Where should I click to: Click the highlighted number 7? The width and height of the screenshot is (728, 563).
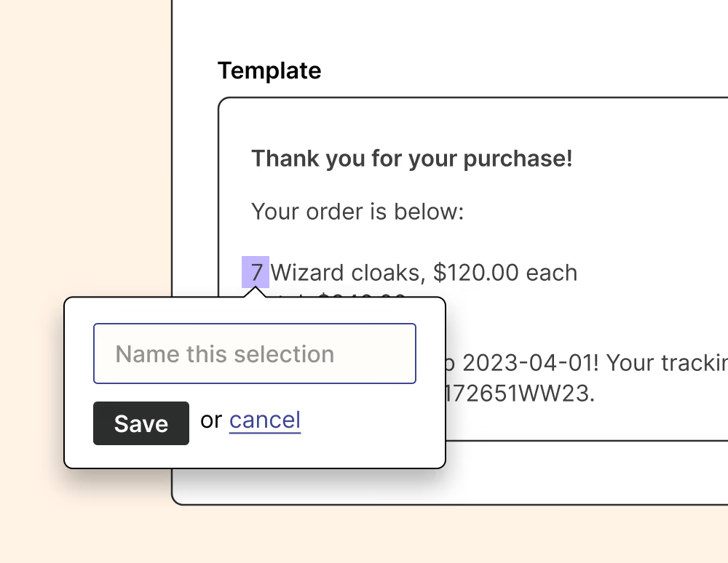pyautogui.click(x=256, y=273)
